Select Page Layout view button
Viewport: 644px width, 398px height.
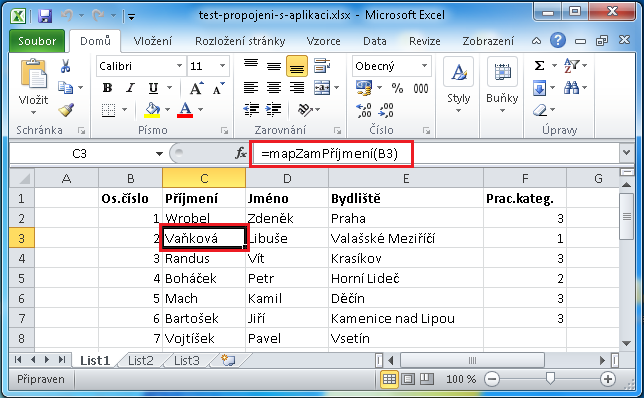[x=408, y=379]
